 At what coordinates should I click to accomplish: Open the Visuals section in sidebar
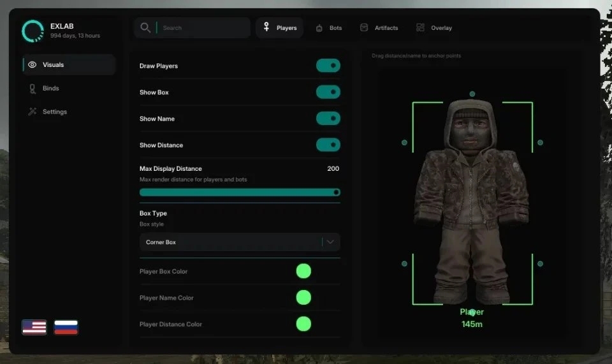point(69,65)
